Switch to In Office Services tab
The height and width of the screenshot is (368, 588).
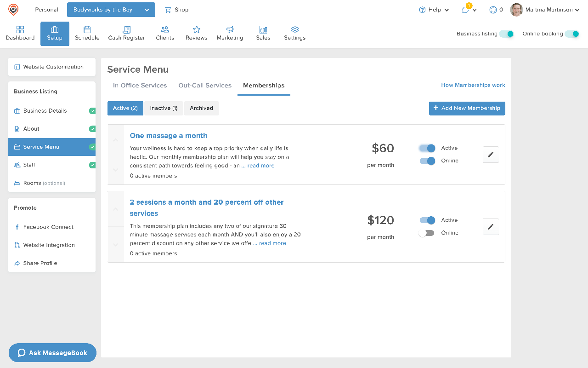140,86
